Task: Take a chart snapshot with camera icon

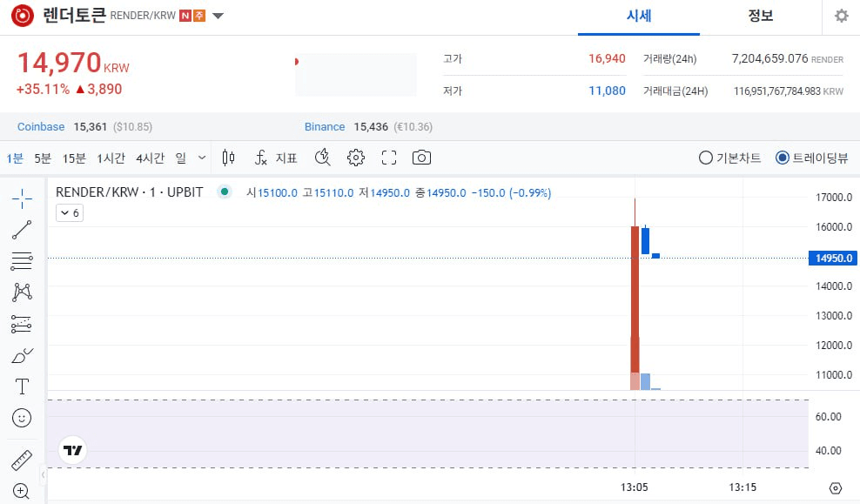Action: point(421,158)
